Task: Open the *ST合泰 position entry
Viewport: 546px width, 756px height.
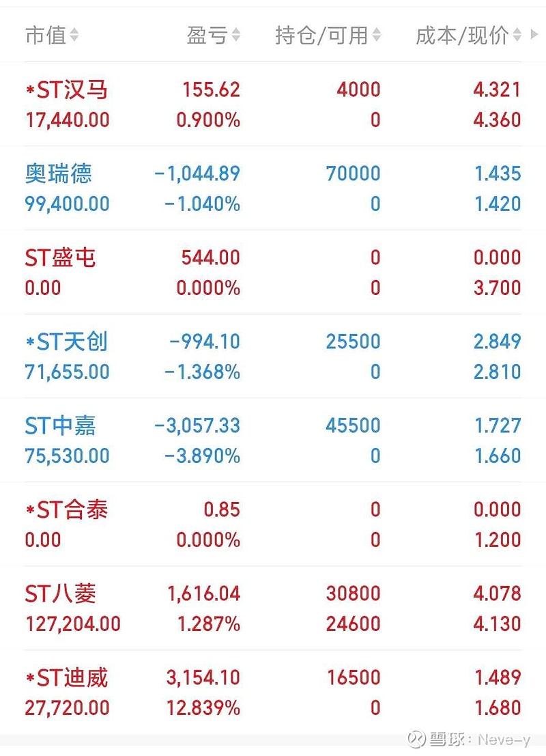Action: pos(273,524)
